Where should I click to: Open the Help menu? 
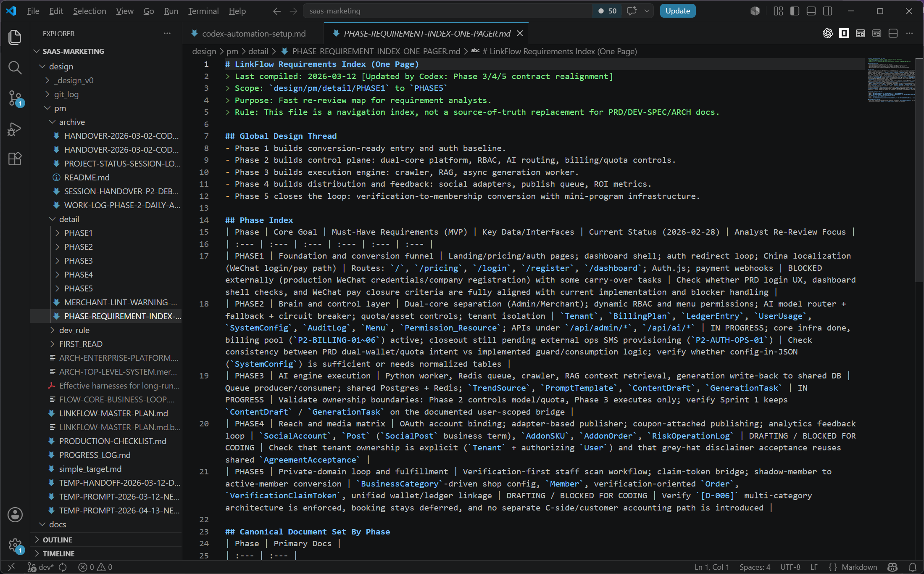(x=237, y=11)
